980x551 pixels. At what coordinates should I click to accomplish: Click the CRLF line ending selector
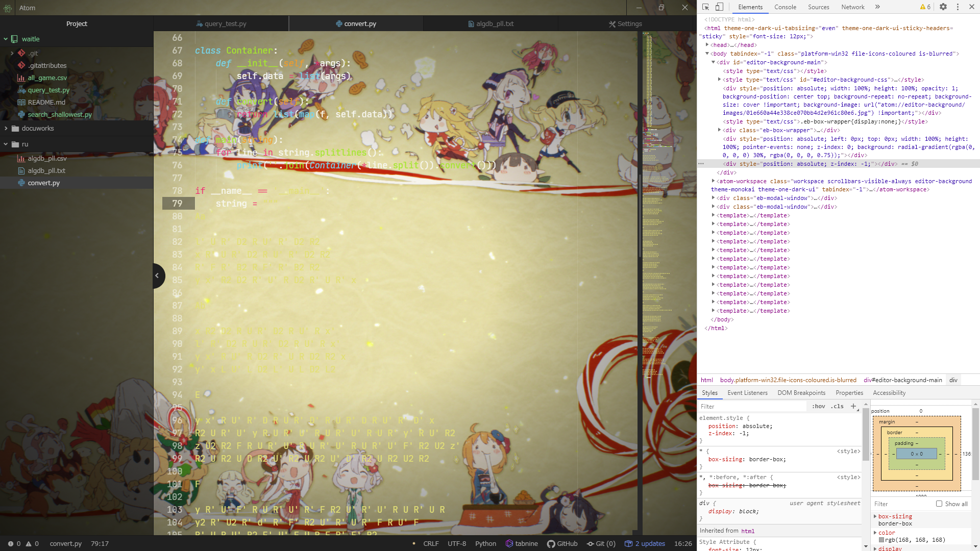431,543
